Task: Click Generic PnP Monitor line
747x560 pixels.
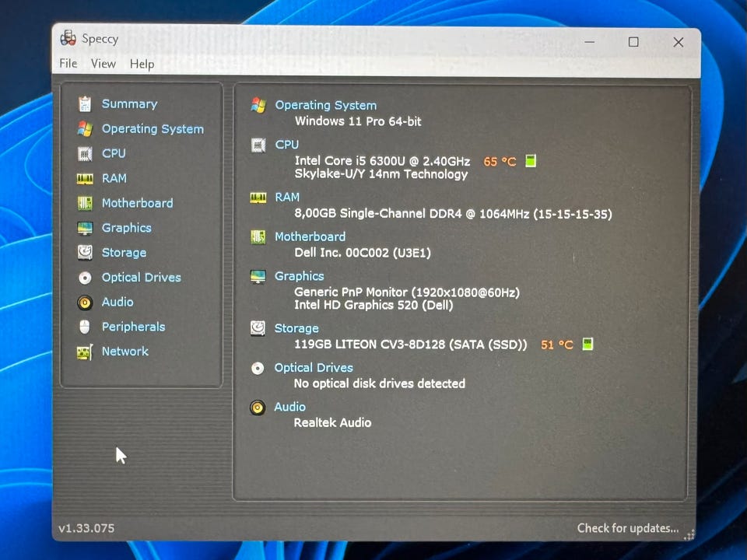Action: pyautogui.click(x=407, y=292)
